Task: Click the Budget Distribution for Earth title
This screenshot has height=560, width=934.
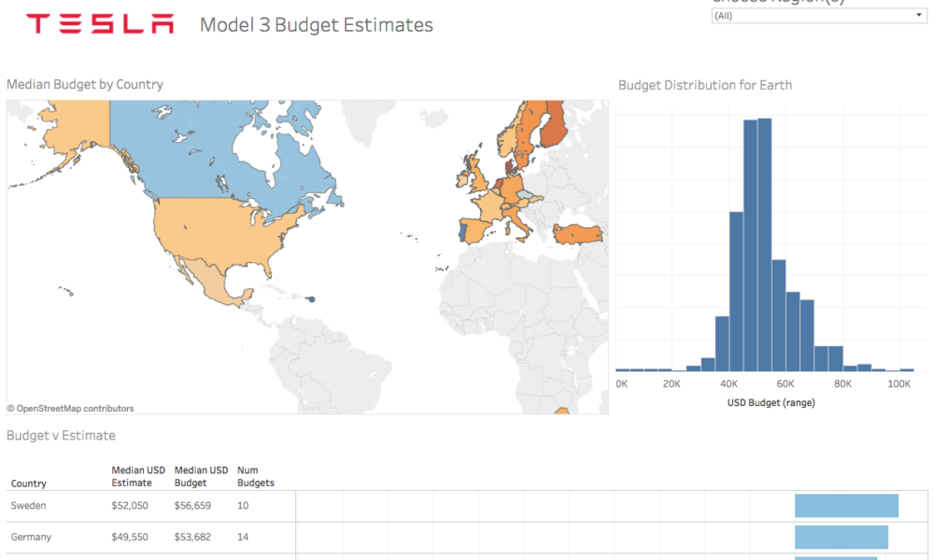Action: pos(704,85)
